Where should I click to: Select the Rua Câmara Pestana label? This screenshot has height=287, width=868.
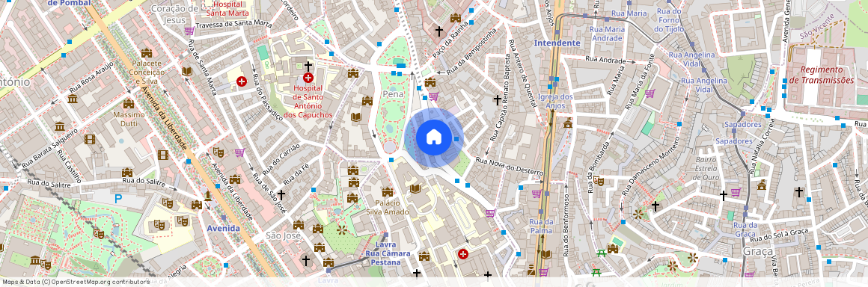click(x=388, y=258)
